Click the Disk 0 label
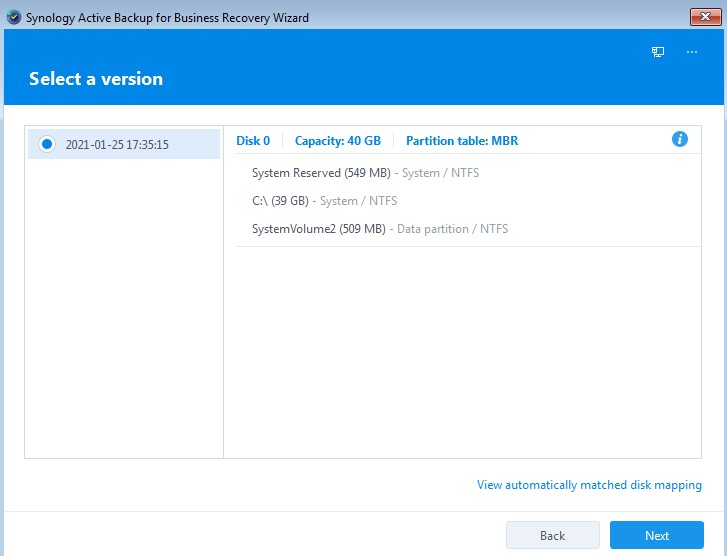The width and height of the screenshot is (727, 556). [x=253, y=141]
